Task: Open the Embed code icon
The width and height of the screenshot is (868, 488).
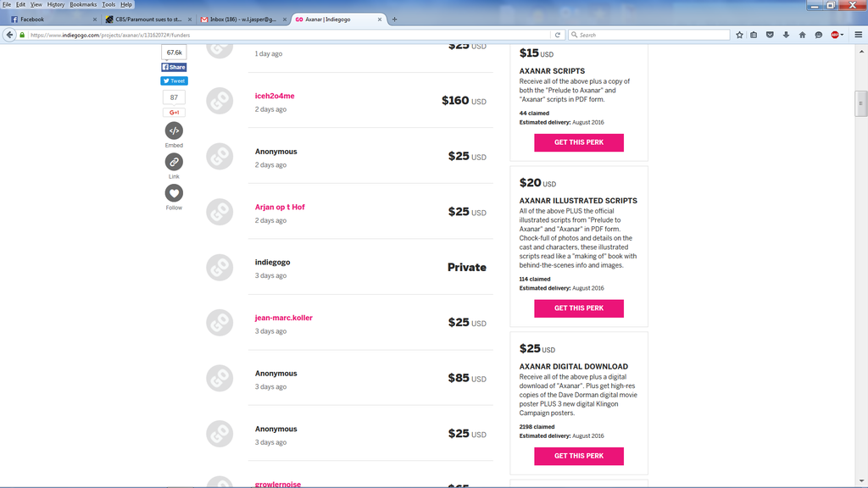Action: pos(174,130)
